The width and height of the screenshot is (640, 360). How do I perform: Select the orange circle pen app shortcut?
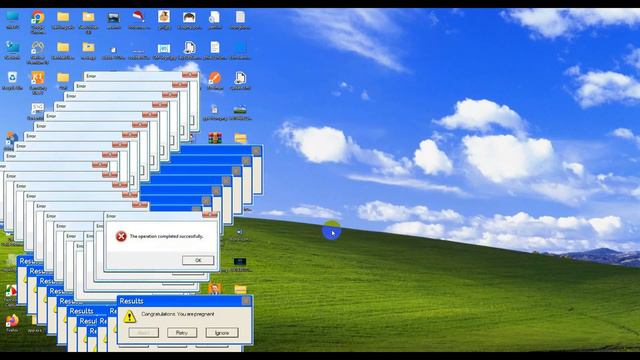(x=215, y=78)
